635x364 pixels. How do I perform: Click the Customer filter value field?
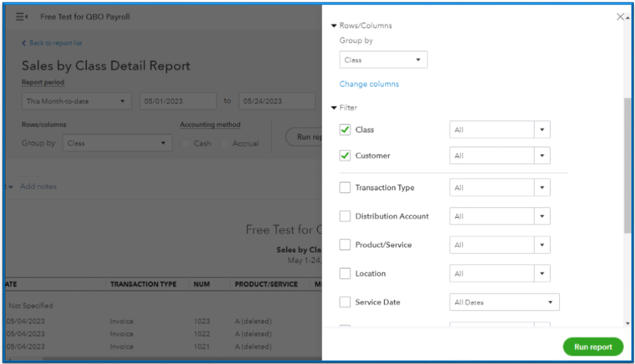point(491,156)
